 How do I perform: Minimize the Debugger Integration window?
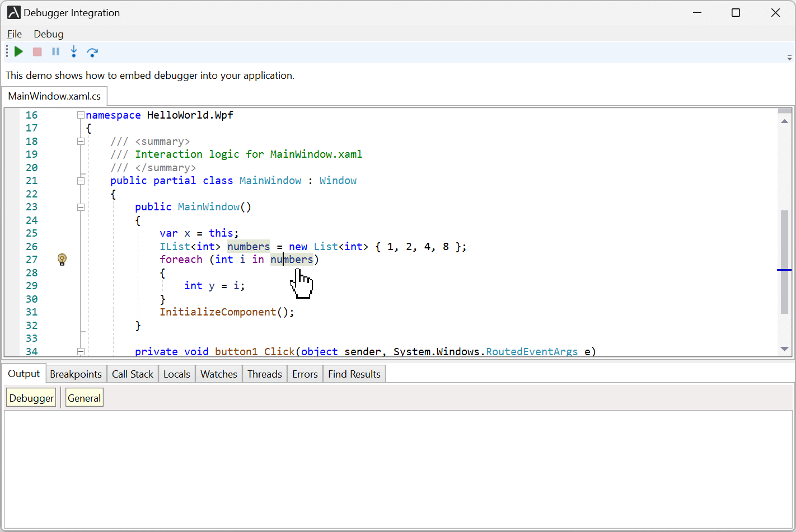(x=697, y=12)
